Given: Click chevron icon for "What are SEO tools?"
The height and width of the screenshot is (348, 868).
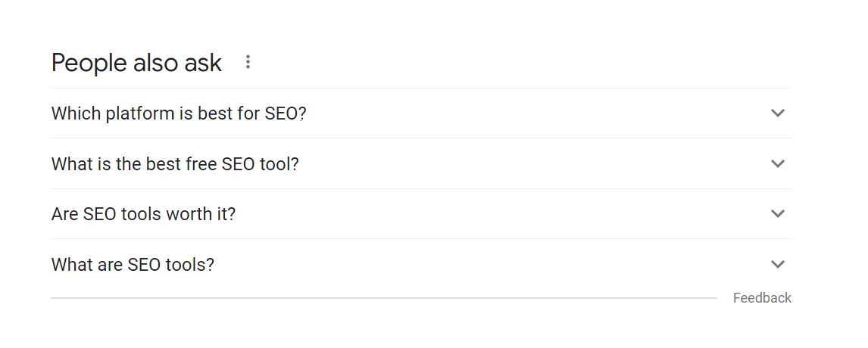Looking at the screenshot, I should tap(777, 265).
